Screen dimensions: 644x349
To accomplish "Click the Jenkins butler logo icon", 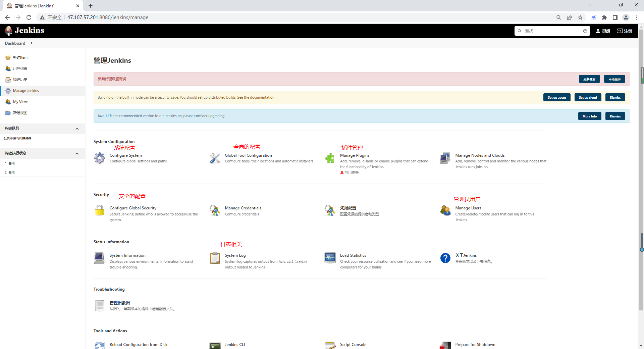I will (x=8, y=31).
